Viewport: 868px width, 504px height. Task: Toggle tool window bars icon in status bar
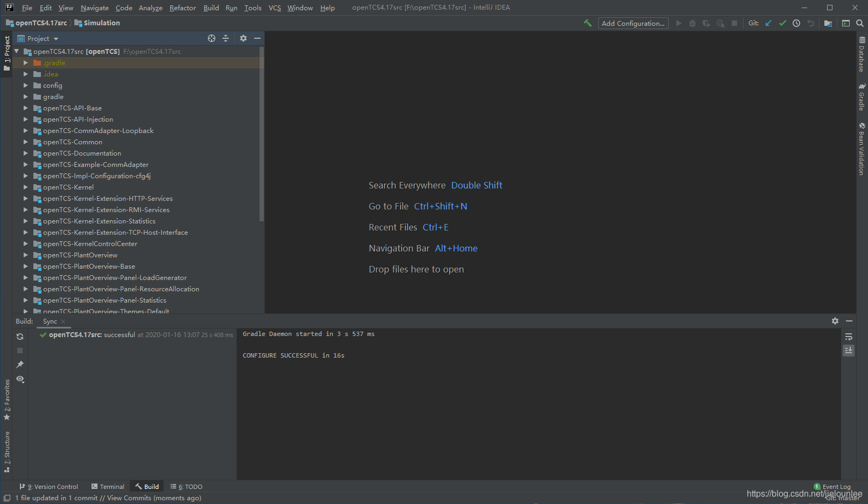7,498
